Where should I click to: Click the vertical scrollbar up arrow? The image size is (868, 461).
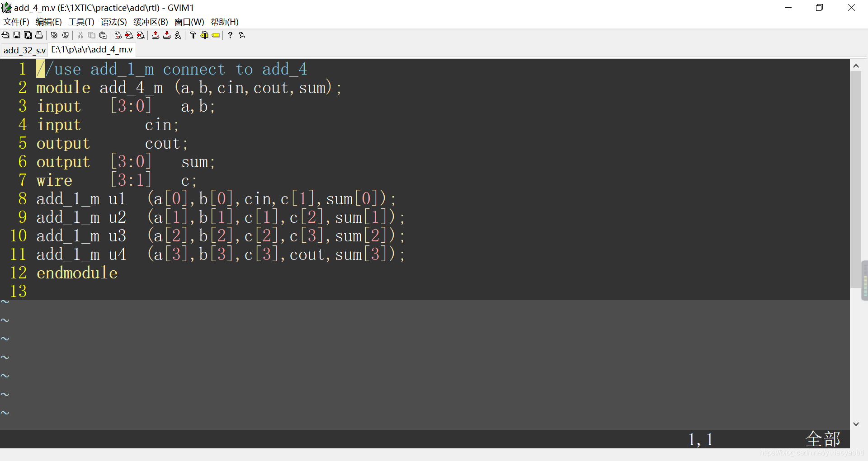coord(856,66)
